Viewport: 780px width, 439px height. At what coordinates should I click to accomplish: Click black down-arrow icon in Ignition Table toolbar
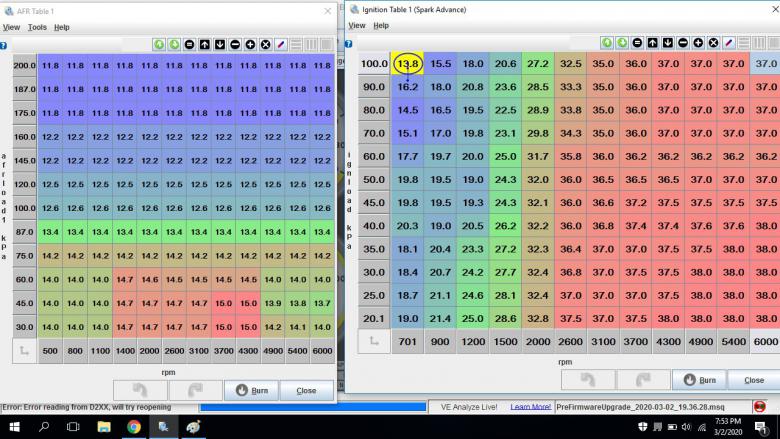tap(668, 43)
